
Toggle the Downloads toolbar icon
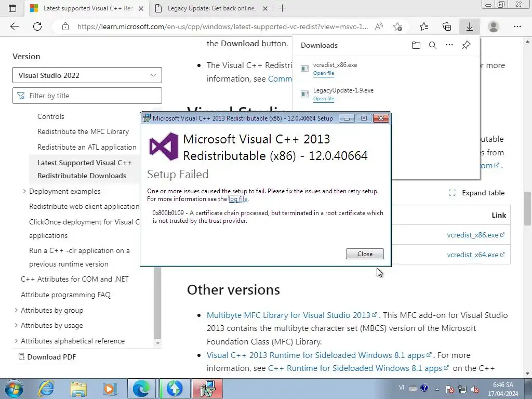click(470, 26)
